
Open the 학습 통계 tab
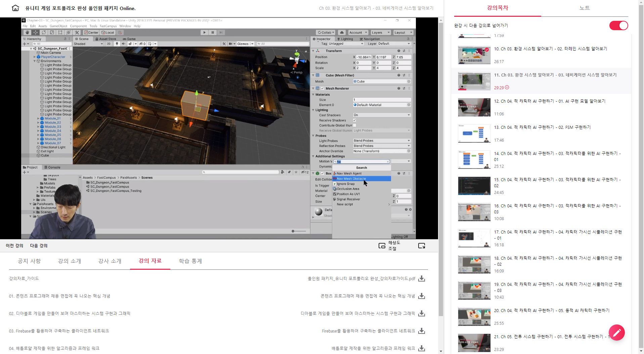point(190,261)
